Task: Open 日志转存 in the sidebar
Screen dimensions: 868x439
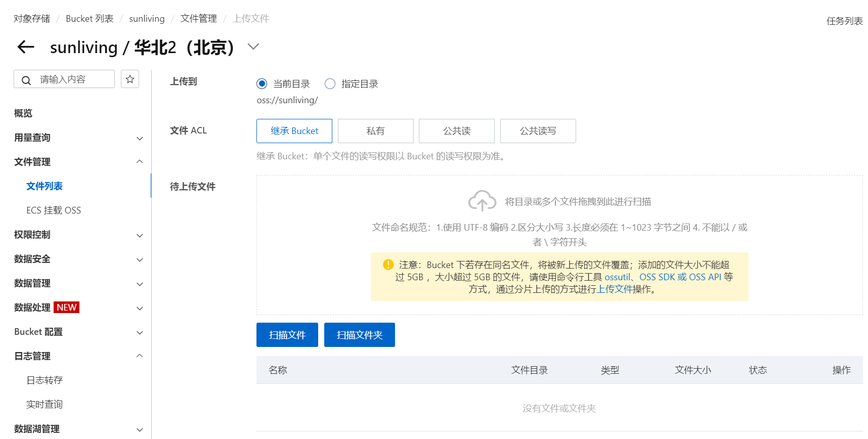Action: pyautogui.click(x=45, y=380)
